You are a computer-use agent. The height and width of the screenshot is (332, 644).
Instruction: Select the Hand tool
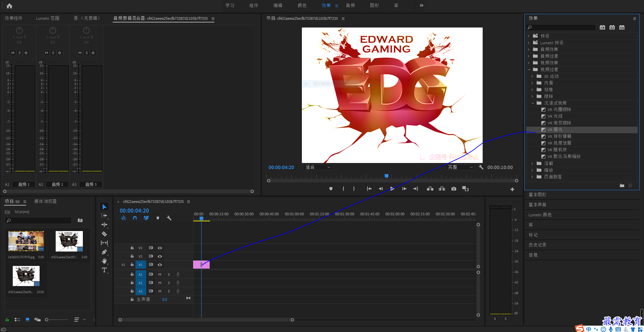click(104, 261)
